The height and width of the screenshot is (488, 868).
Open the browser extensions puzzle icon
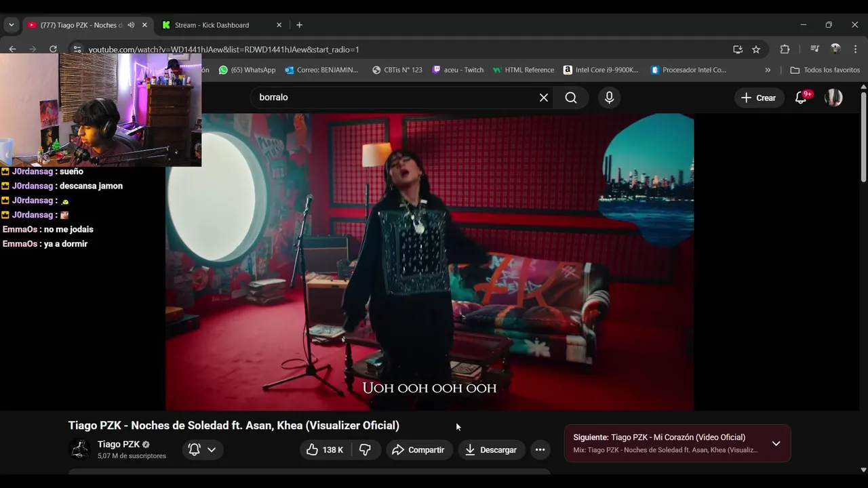point(785,49)
